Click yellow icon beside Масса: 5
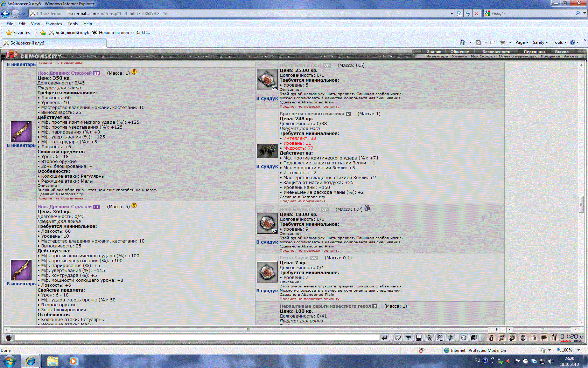This screenshot has width=588, height=368. click(134, 205)
